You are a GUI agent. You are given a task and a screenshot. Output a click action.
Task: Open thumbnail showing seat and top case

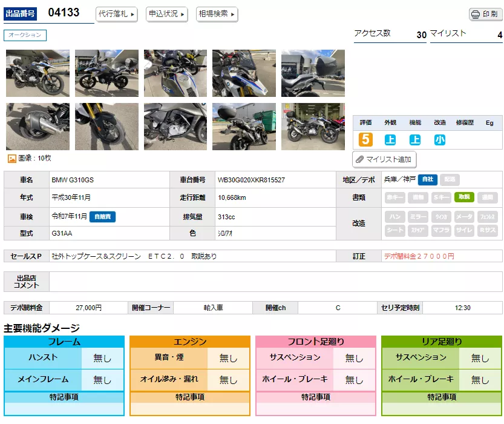point(313,73)
